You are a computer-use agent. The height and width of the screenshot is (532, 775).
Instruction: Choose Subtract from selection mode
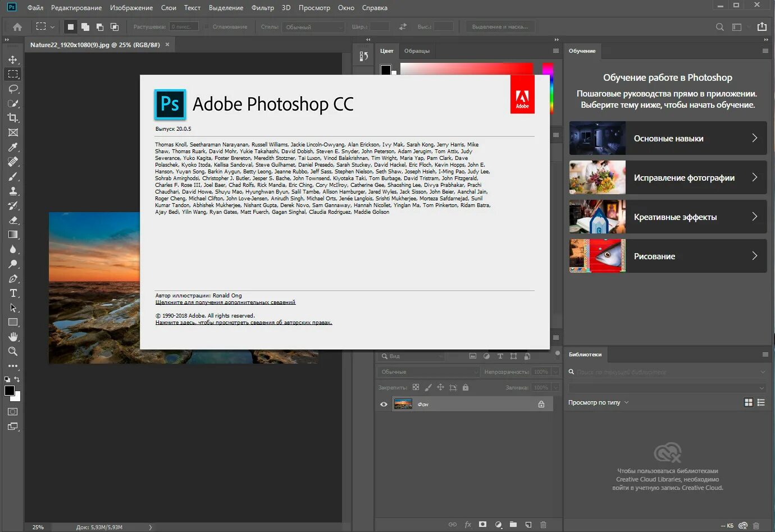[100, 26]
